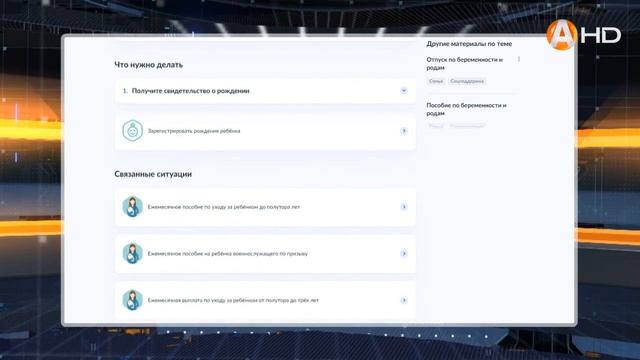
Task: Select the 'Семья' tag
Action: 436,81
